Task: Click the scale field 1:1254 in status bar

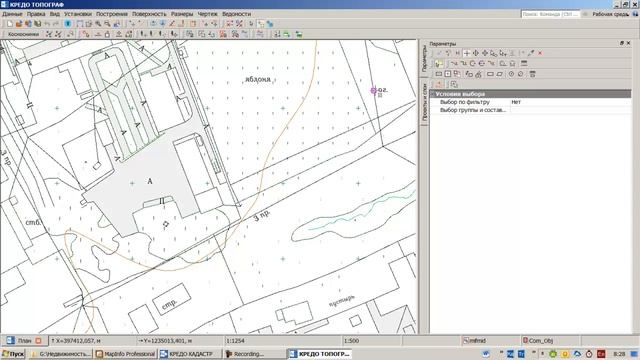Action: pos(282,340)
